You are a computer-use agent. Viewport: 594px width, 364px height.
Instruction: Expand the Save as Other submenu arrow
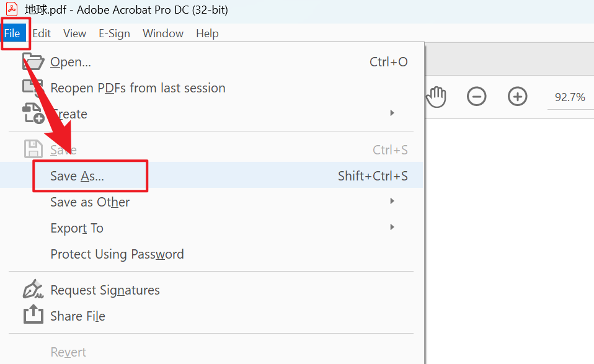tap(392, 201)
